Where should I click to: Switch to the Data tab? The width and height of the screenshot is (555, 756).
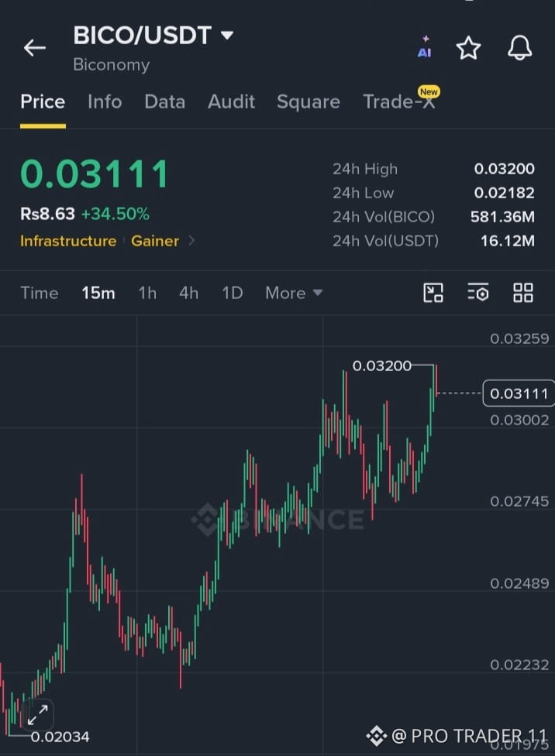click(164, 101)
